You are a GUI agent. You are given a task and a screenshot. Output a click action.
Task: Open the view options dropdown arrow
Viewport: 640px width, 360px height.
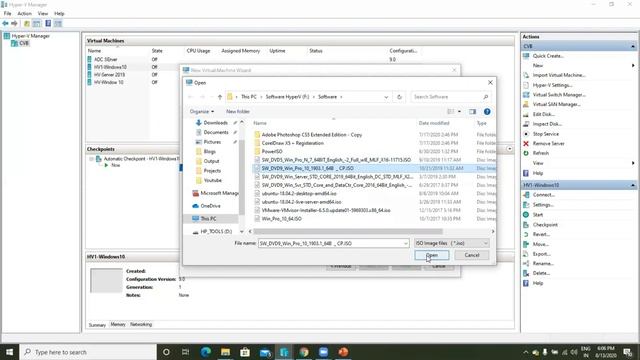pyautogui.click(x=460, y=111)
